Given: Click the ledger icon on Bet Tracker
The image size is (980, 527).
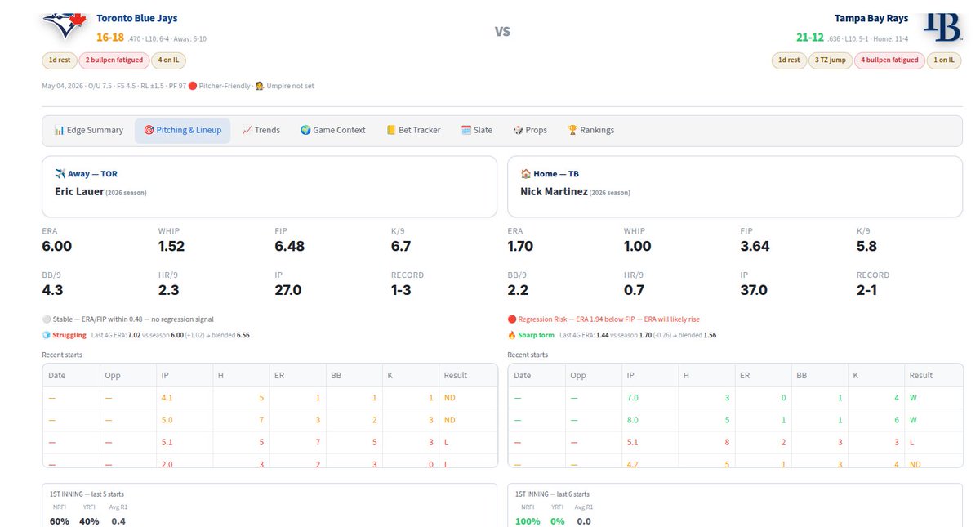Looking at the screenshot, I should click(391, 130).
